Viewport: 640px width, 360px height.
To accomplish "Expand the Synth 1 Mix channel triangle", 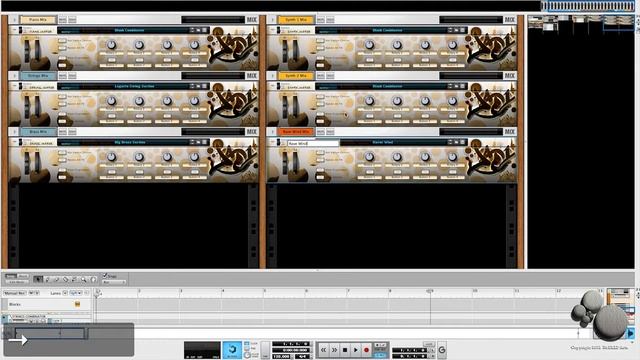I will [272, 20].
